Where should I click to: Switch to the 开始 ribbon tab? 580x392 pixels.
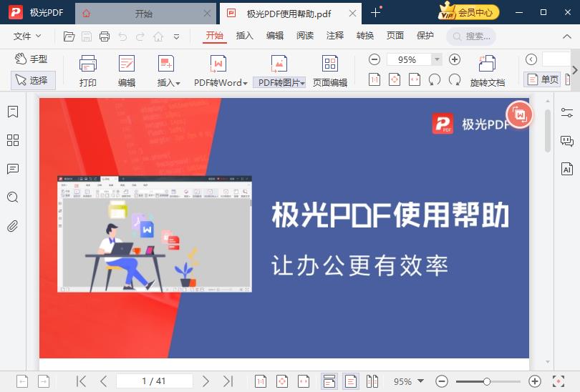215,36
